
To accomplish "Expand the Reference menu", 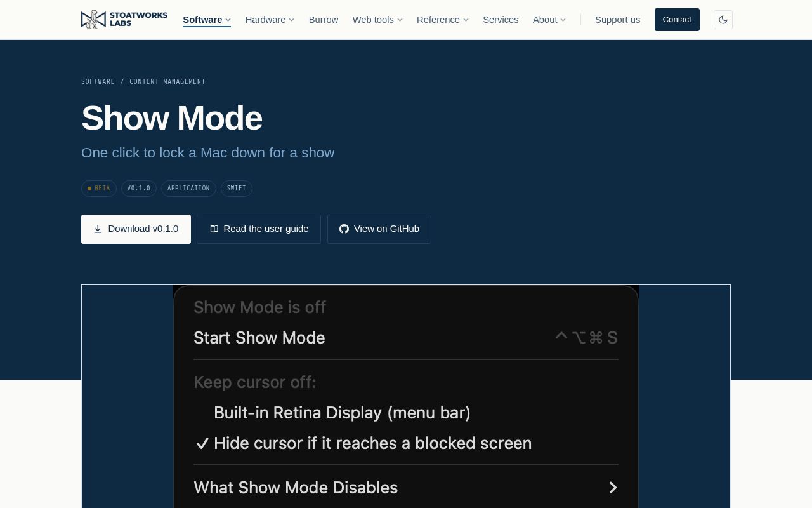I will [x=443, y=20].
